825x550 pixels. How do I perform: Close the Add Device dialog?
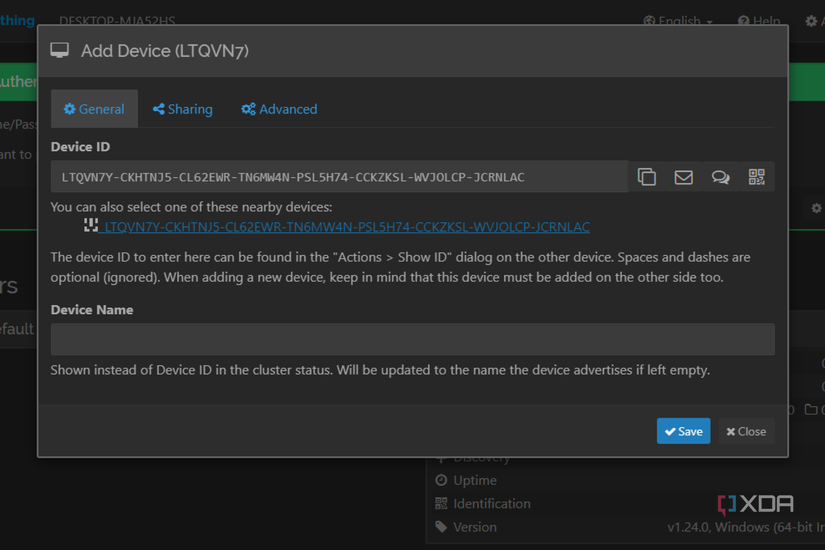[746, 431]
